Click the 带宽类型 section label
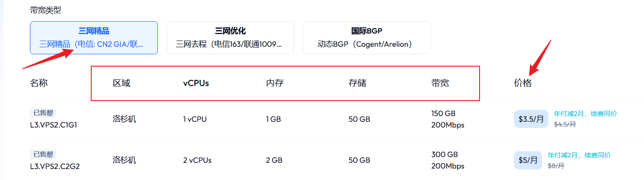 click(x=45, y=11)
